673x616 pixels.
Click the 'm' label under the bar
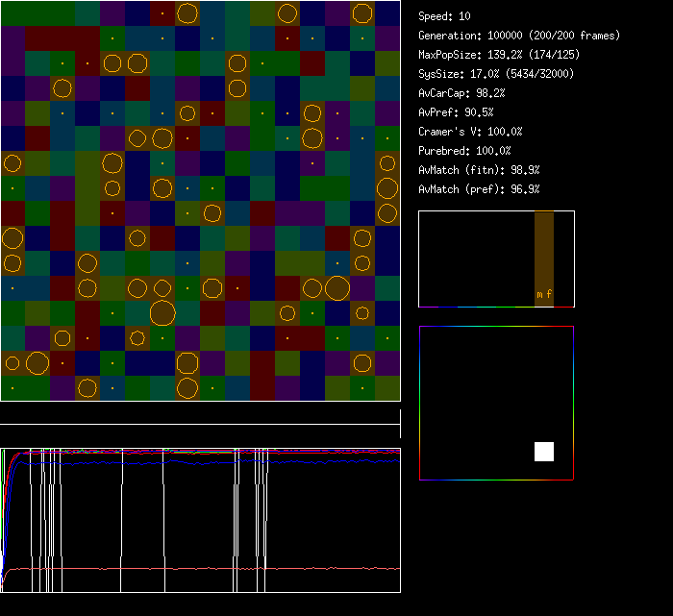click(x=539, y=294)
